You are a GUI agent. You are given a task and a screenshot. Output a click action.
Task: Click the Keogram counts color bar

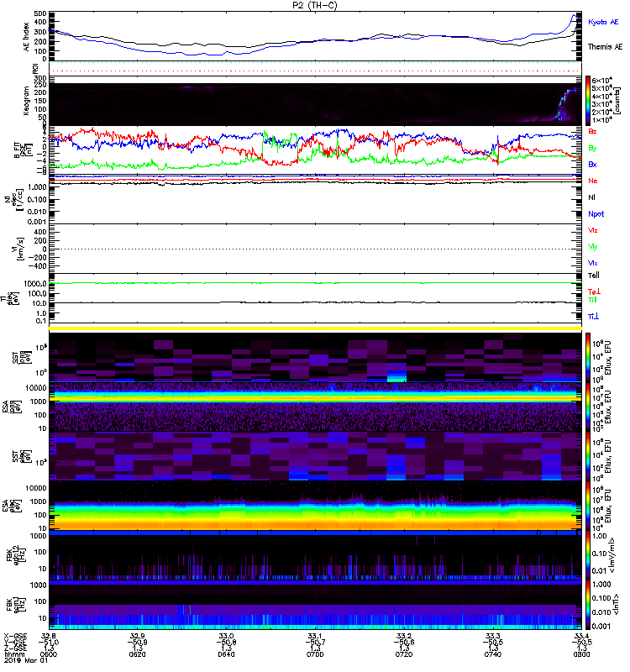pos(588,101)
